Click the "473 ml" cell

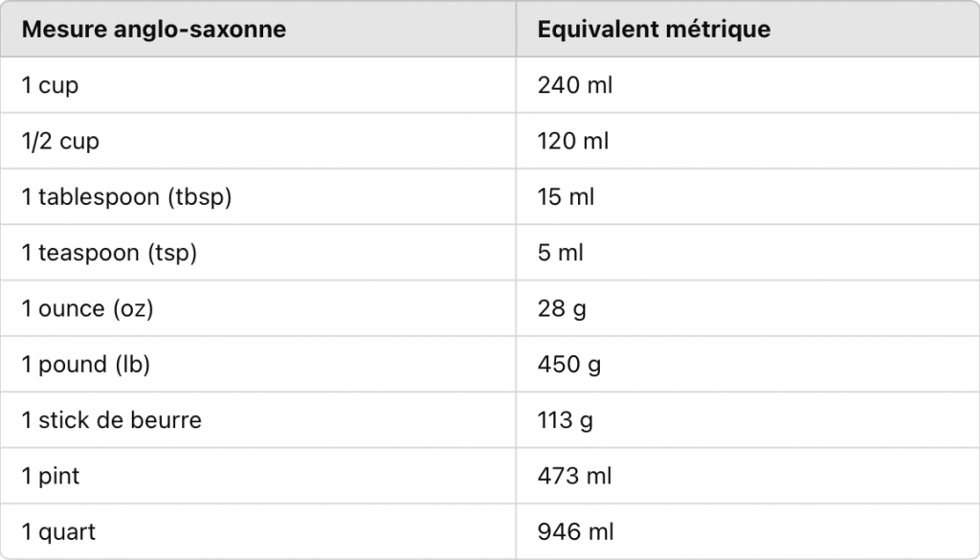(575, 476)
